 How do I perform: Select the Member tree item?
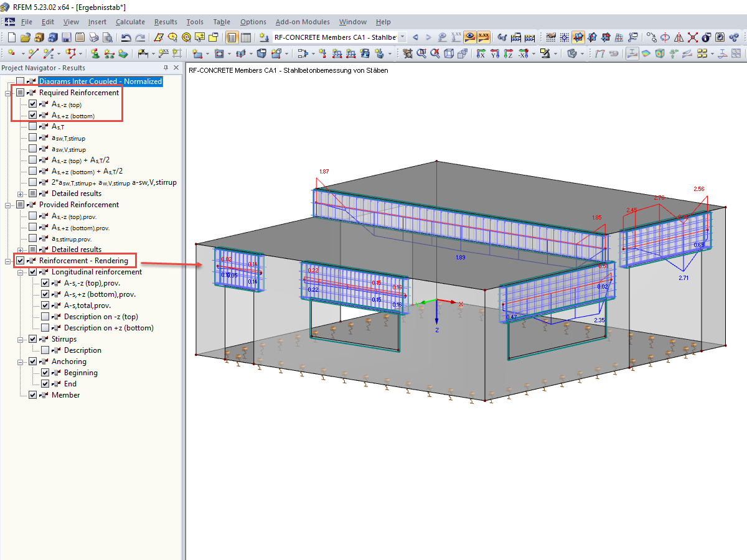coord(65,395)
